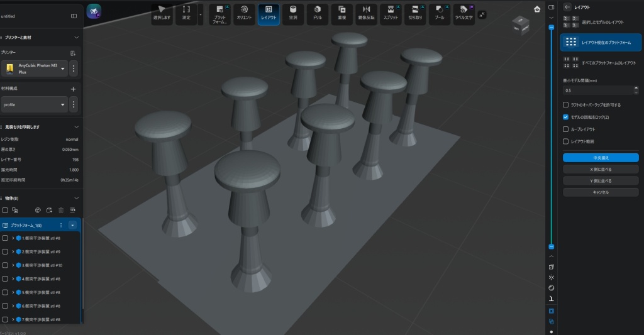The image size is (644, 335).
Task: Select the ラベル文字 (Label text) tool
Action: [x=464, y=13]
